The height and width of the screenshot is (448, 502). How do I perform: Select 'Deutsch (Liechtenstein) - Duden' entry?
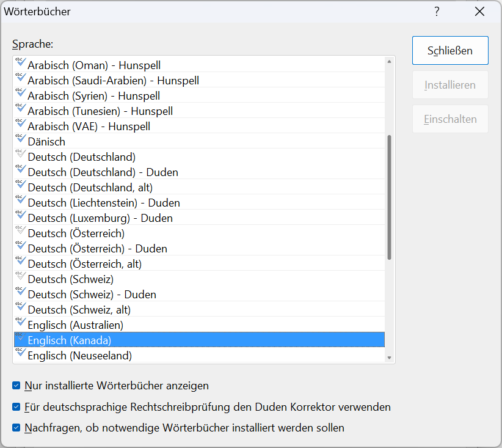click(199, 202)
